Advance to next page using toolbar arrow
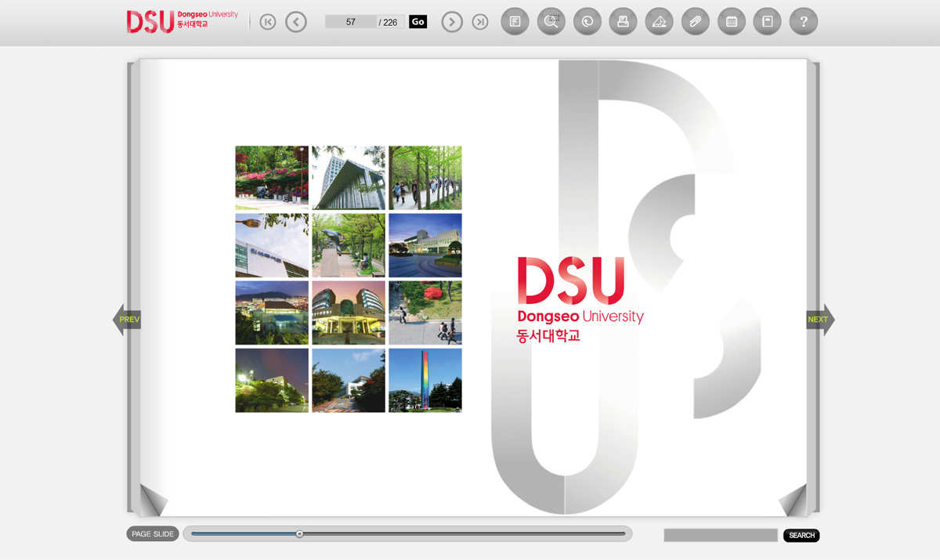 [x=452, y=22]
